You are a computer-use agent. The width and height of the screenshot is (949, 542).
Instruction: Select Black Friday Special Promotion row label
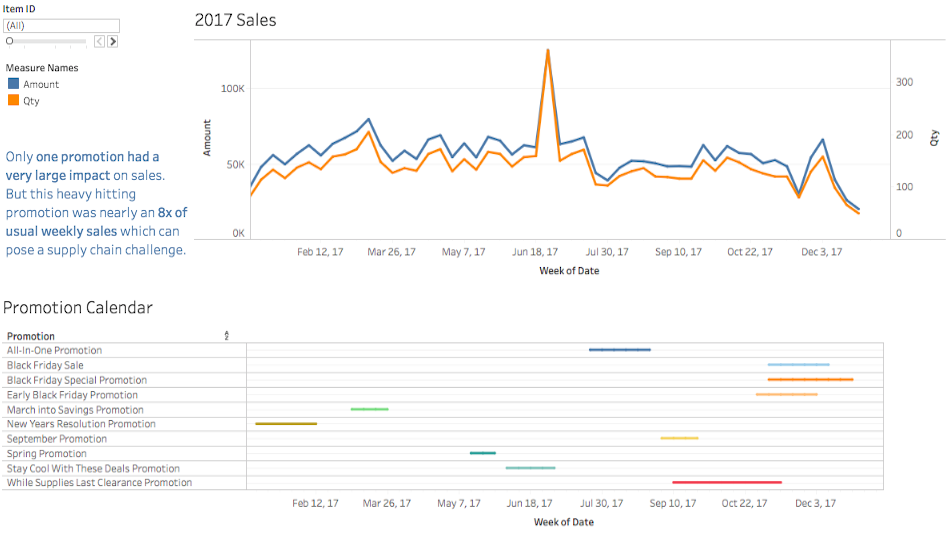(x=77, y=380)
